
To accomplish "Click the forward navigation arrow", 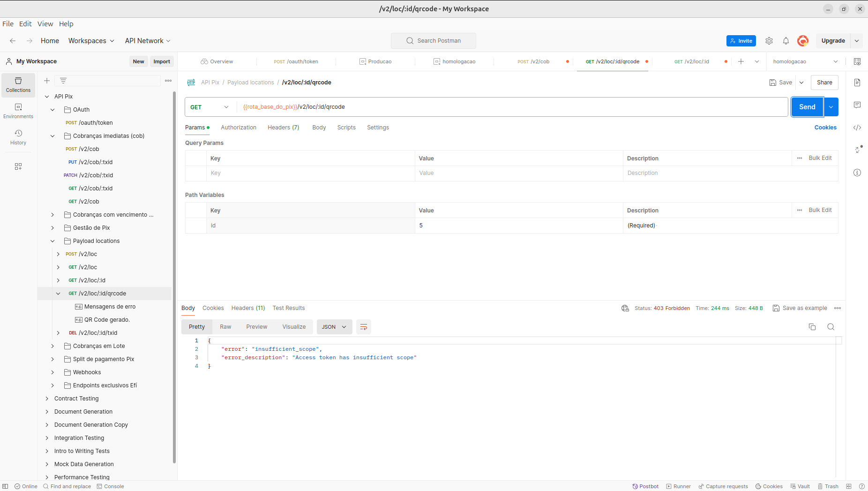I will pyautogui.click(x=30, y=41).
